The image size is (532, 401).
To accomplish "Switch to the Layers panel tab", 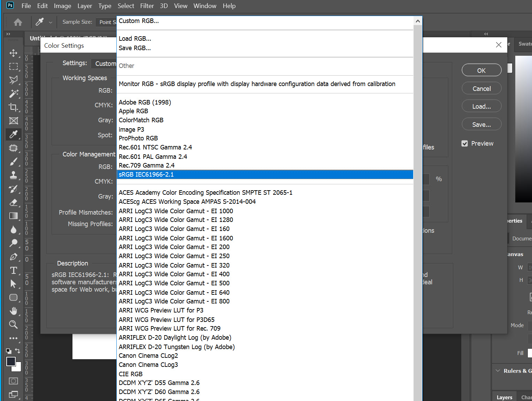I will (x=504, y=397).
